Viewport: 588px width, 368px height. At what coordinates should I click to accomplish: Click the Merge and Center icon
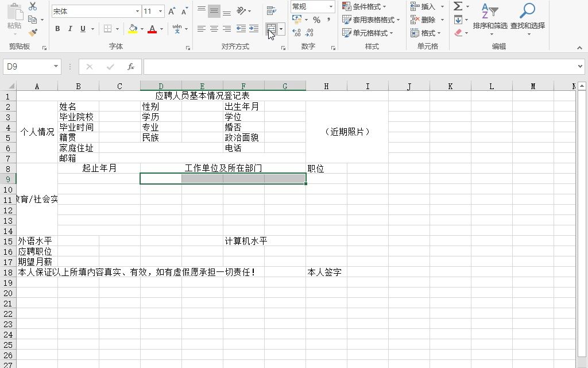pyautogui.click(x=271, y=29)
